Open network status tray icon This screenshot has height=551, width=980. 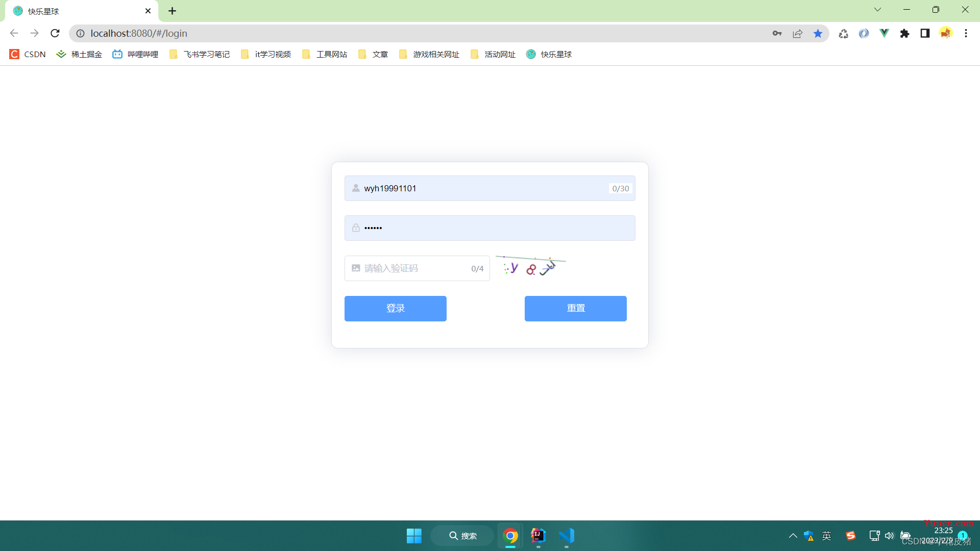pyautogui.click(x=874, y=536)
